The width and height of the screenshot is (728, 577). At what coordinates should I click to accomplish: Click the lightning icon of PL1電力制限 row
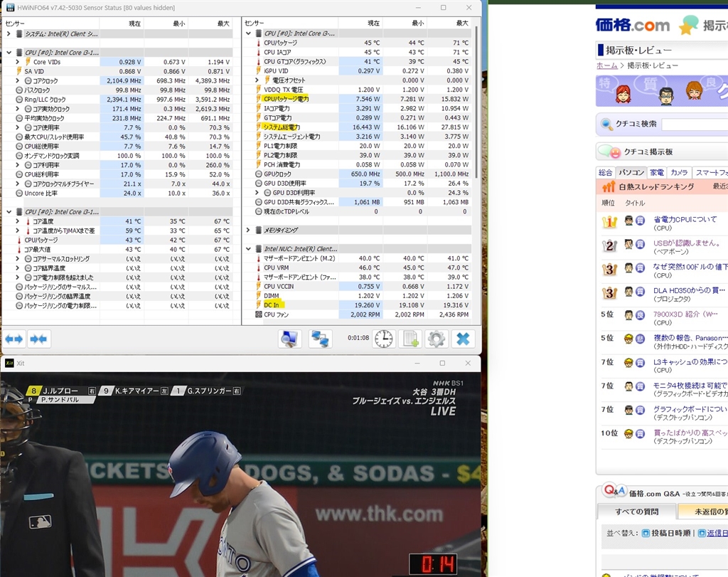tap(259, 146)
